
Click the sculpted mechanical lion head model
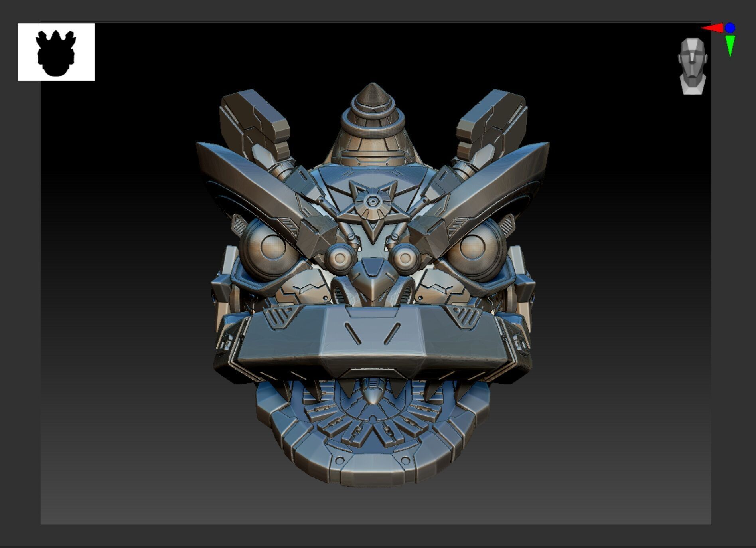373,285
